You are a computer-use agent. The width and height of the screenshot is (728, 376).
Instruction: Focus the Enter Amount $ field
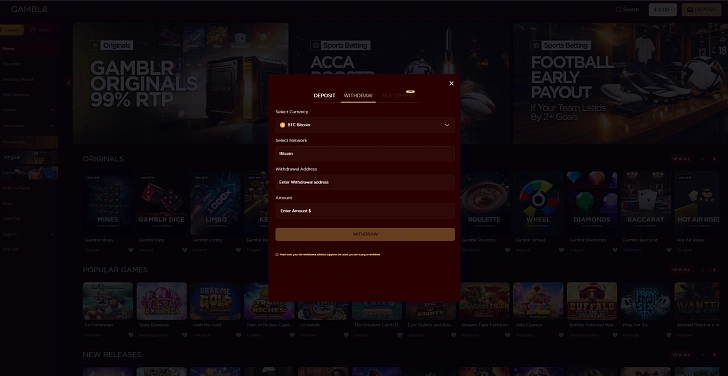365,211
